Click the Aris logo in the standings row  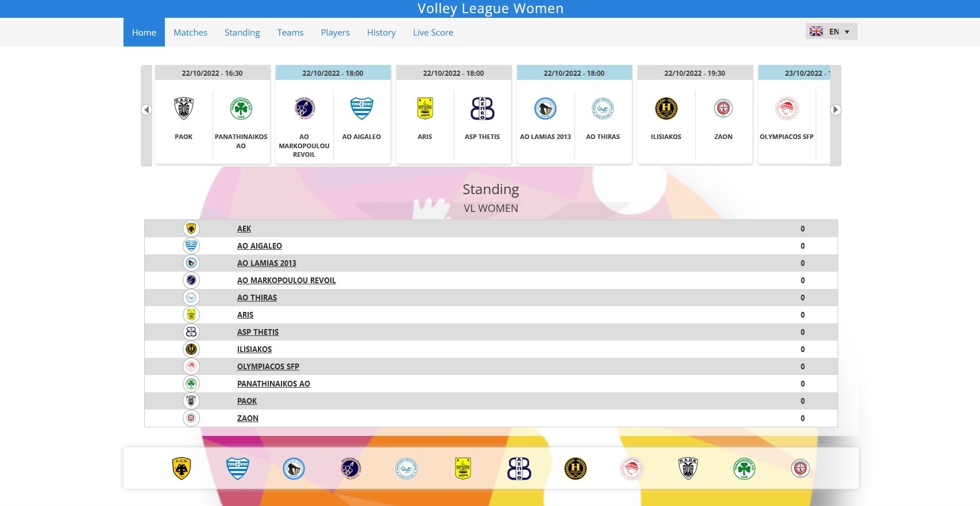191,315
